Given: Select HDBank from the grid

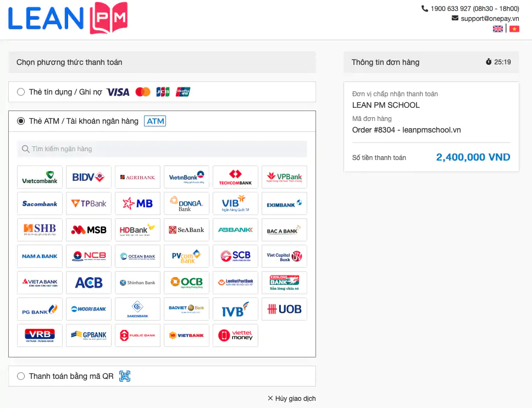Looking at the screenshot, I should tap(137, 230).
